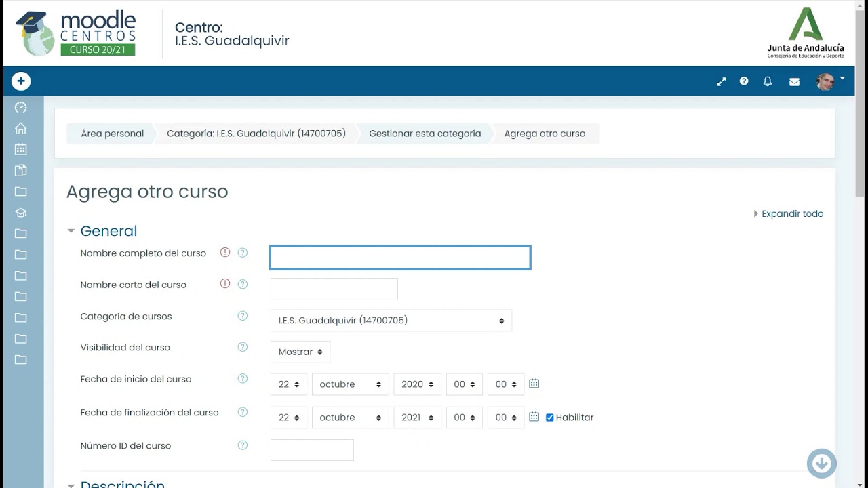Click the Moodle Centros logo
The height and width of the screenshot is (488, 868).
coord(76,33)
